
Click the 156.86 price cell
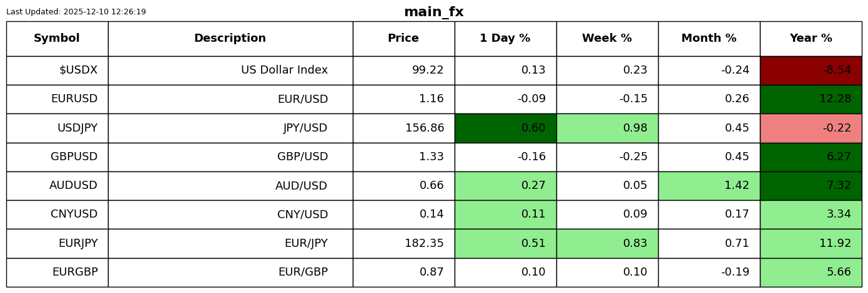(403, 128)
